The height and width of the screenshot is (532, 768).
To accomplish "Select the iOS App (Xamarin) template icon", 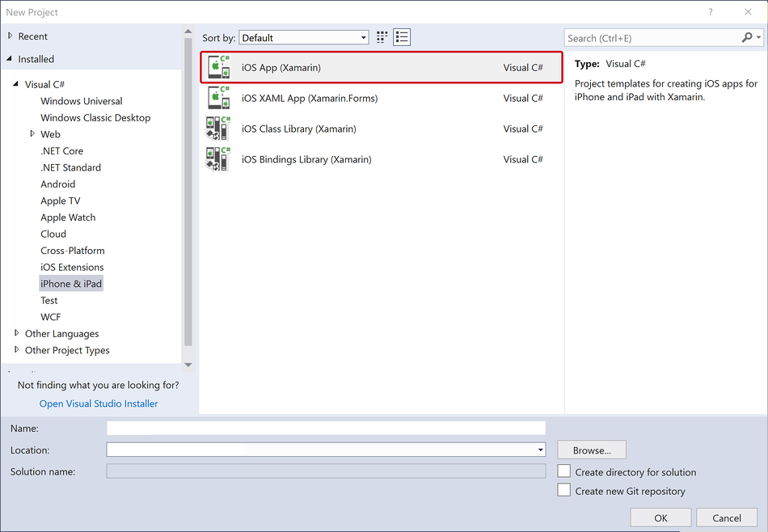I will [218, 67].
